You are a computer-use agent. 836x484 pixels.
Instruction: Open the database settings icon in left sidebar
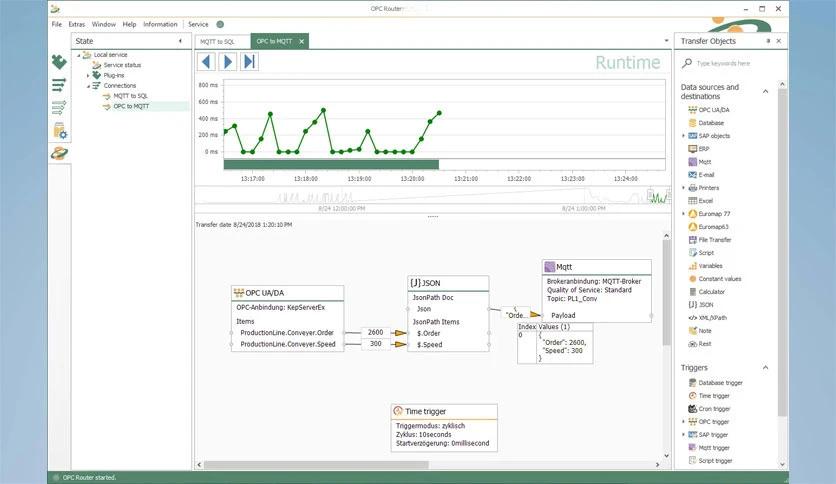coord(59,130)
